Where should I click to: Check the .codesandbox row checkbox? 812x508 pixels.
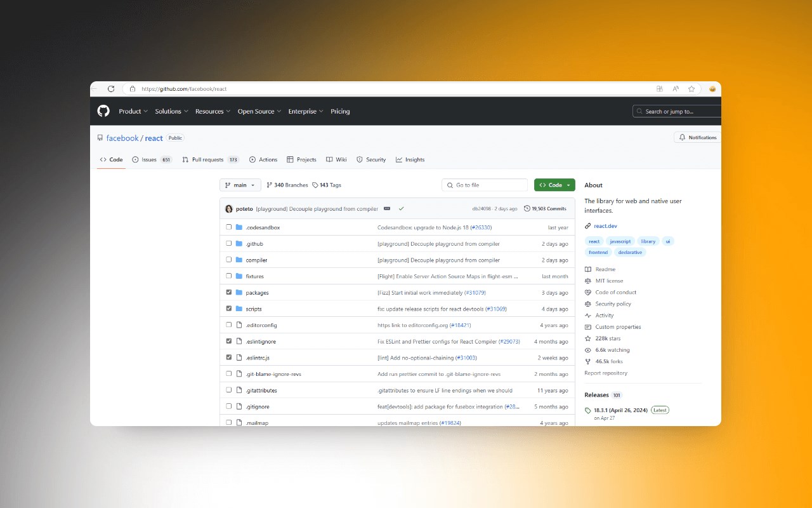[229, 227]
